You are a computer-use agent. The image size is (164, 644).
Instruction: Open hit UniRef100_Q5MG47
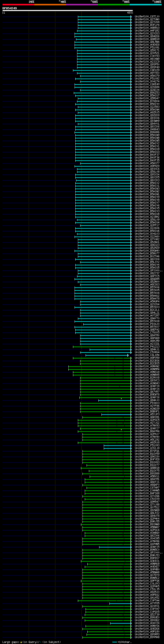(147, 98)
